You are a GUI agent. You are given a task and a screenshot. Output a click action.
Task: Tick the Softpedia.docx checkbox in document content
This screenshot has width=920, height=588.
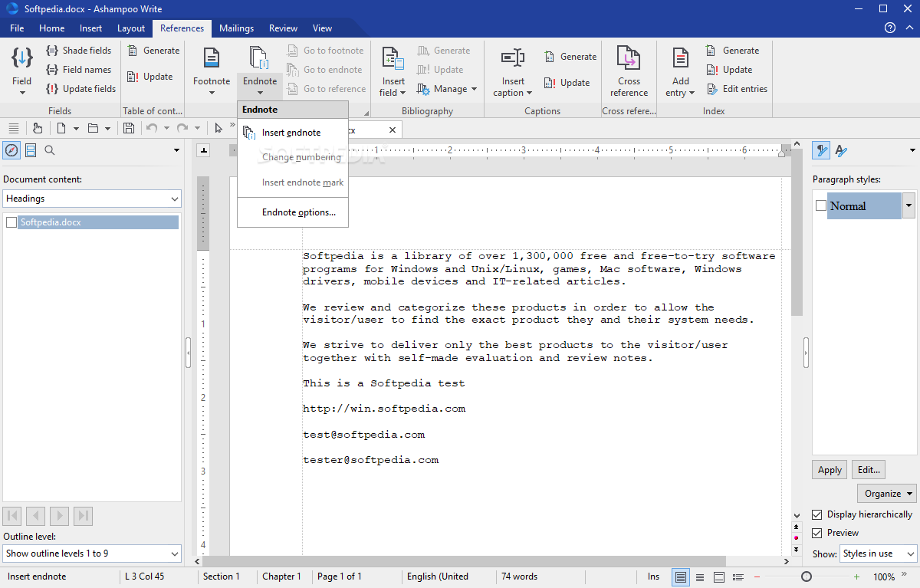pos(11,222)
